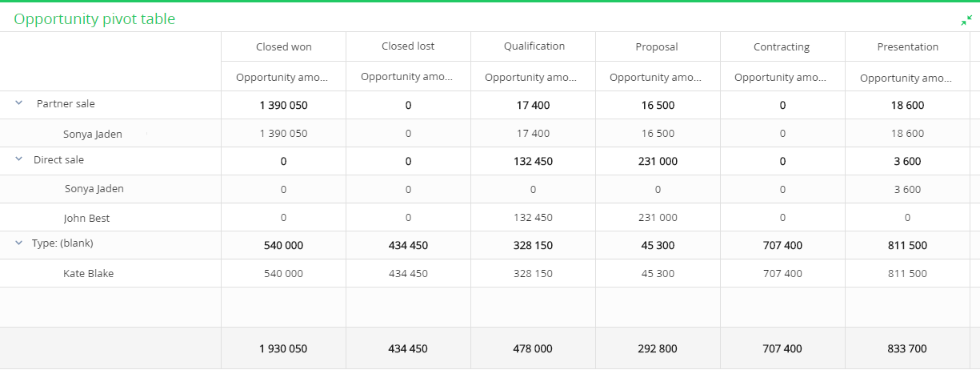The width and height of the screenshot is (980, 370).
Task: Click the Contracting column header
Action: point(782,46)
